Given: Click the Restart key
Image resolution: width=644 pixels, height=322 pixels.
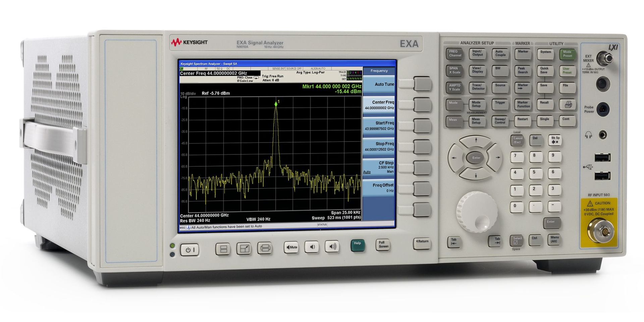Looking at the screenshot, I should pos(523,121).
